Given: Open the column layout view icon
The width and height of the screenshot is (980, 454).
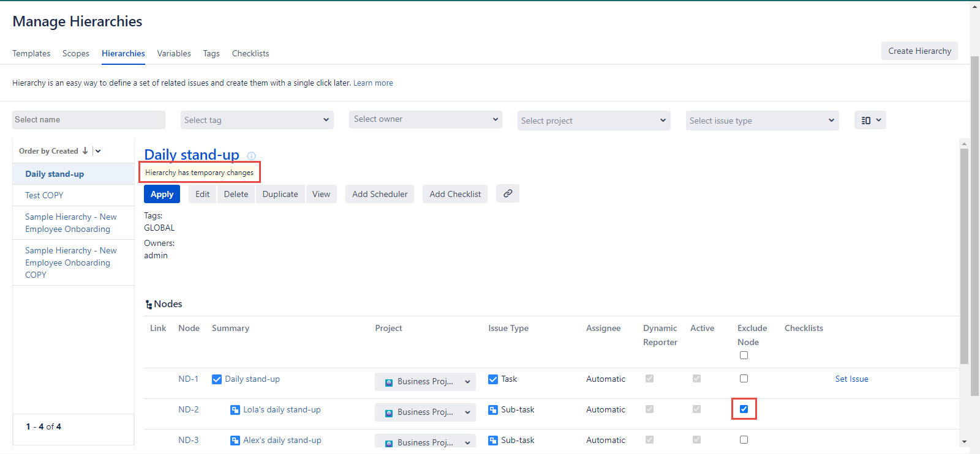Looking at the screenshot, I should pos(870,121).
